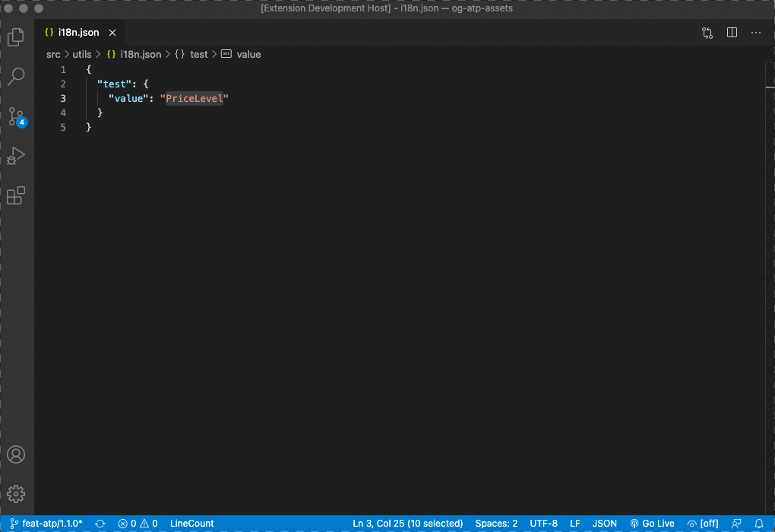
Task: Open the Run and Debug view
Action: pyautogui.click(x=17, y=156)
